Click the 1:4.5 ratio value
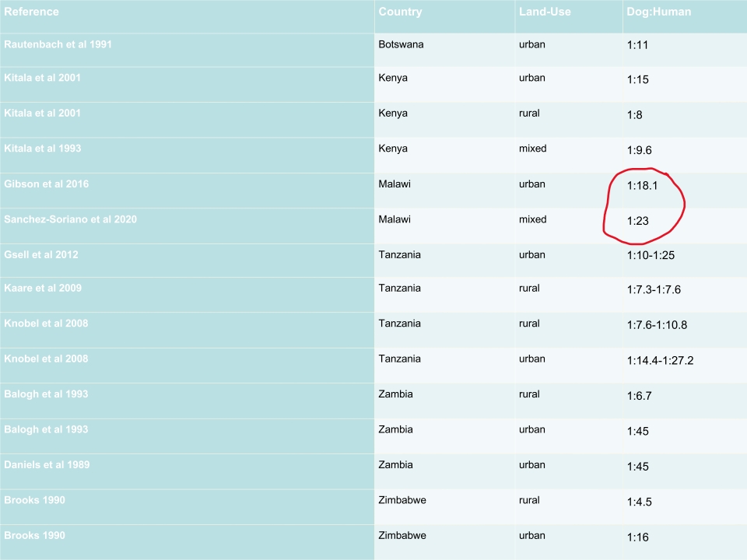The width and height of the screenshot is (747, 560). [x=639, y=502]
